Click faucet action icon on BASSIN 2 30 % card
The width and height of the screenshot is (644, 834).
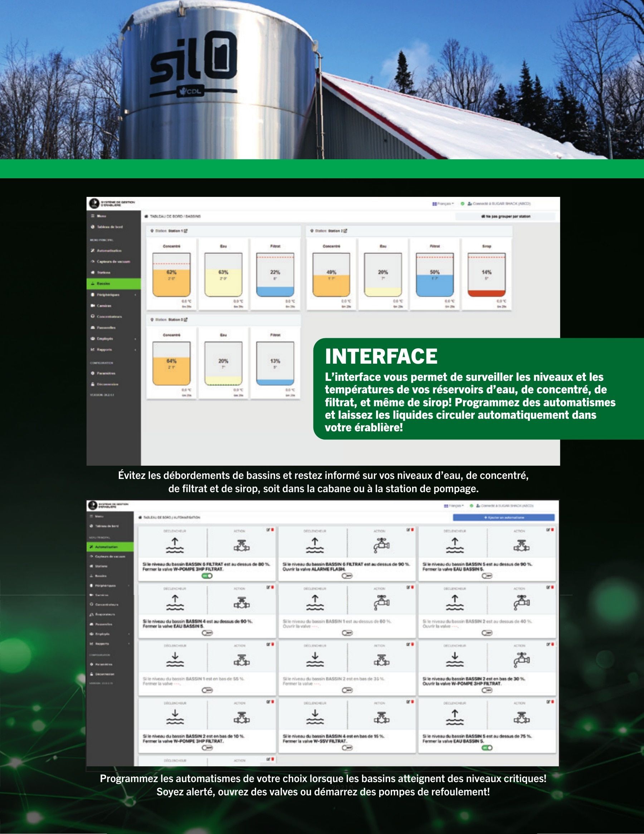pos(521,659)
